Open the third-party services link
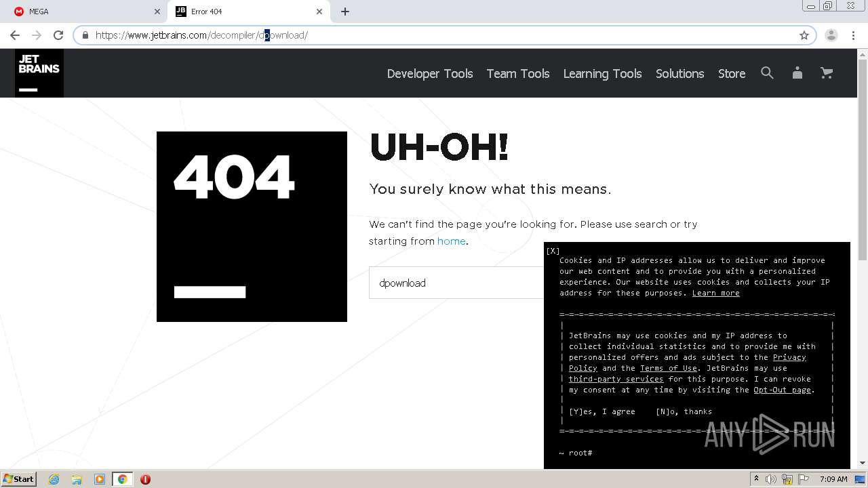This screenshot has height=488, width=868. pyautogui.click(x=616, y=379)
